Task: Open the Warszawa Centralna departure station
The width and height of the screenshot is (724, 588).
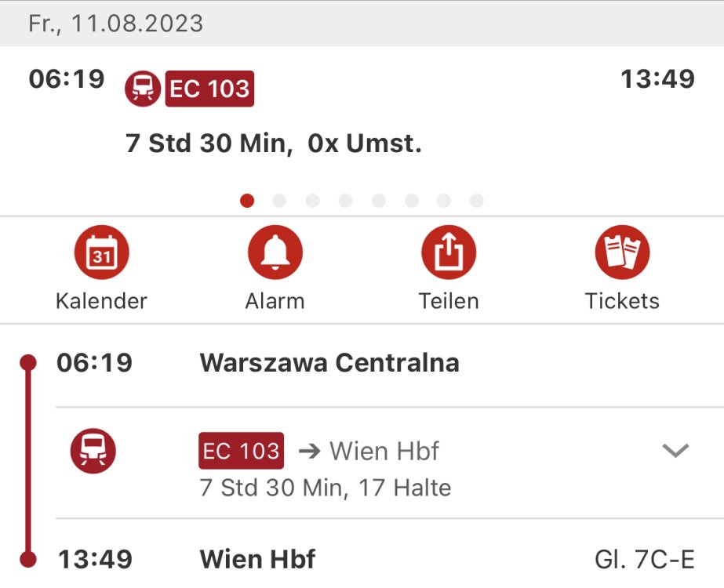Action: click(x=329, y=363)
